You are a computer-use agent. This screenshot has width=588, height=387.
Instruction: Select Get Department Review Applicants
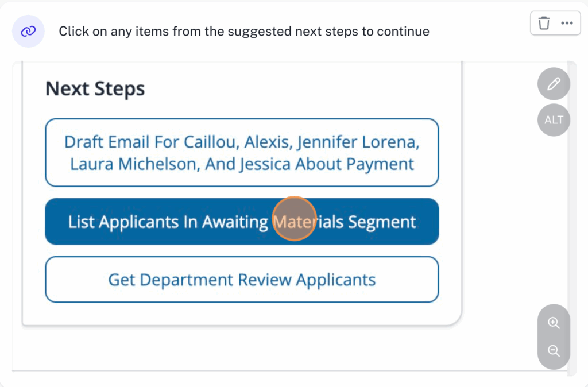(241, 280)
